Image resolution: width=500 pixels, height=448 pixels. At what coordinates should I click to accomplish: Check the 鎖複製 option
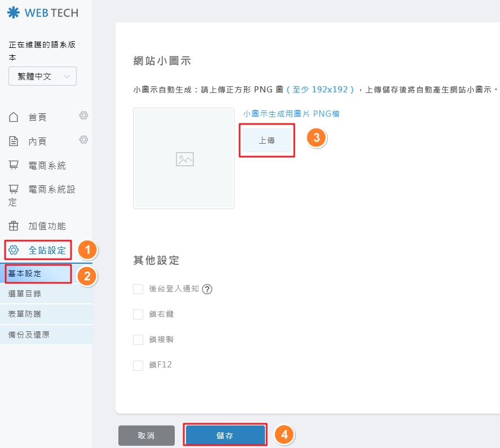point(138,340)
